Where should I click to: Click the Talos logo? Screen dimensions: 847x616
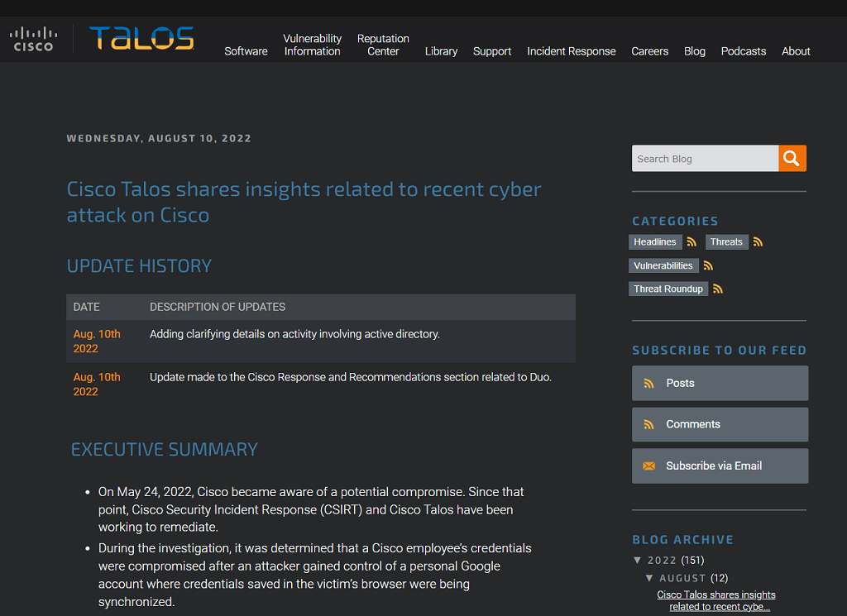141,37
